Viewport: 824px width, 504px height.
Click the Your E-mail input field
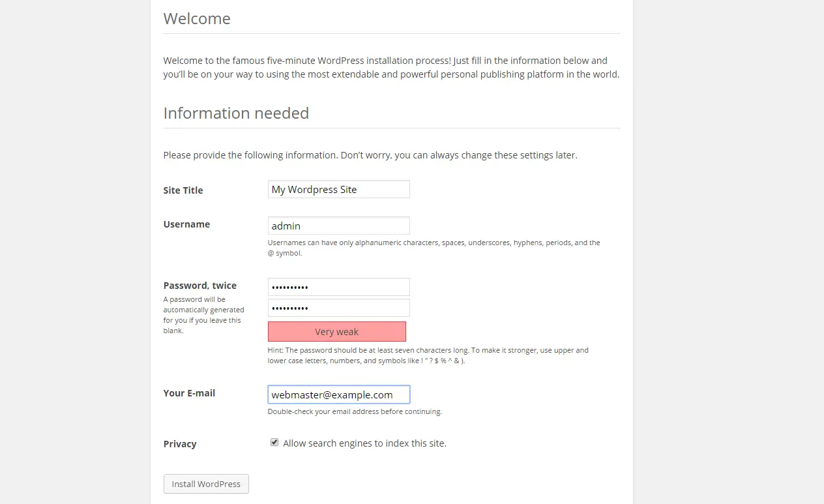(x=339, y=394)
